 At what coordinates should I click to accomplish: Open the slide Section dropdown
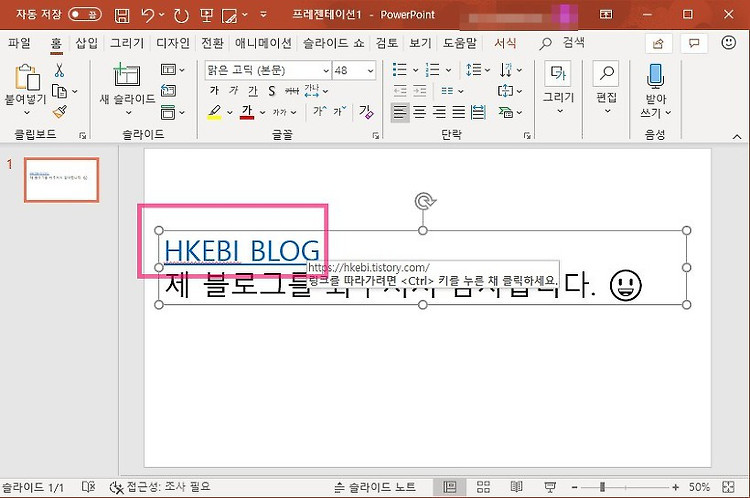point(173,112)
